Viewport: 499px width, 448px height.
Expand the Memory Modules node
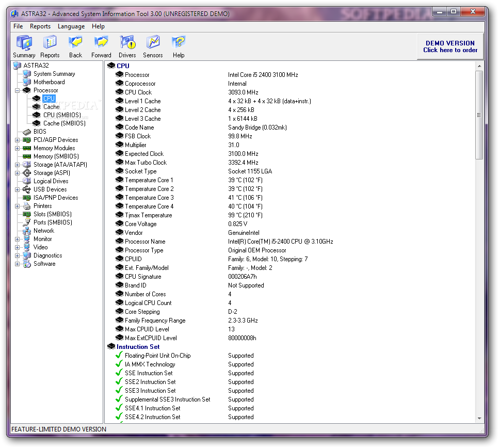point(17,148)
